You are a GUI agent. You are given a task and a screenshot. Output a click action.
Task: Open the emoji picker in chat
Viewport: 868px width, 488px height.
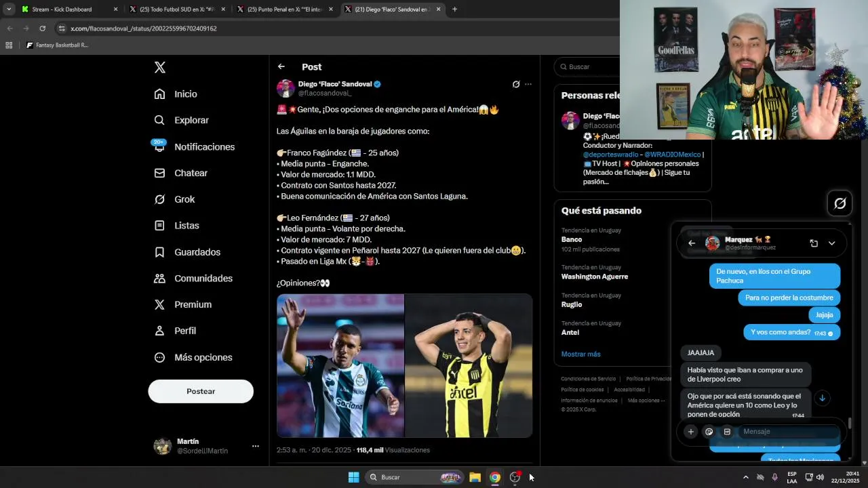click(709, 432)
